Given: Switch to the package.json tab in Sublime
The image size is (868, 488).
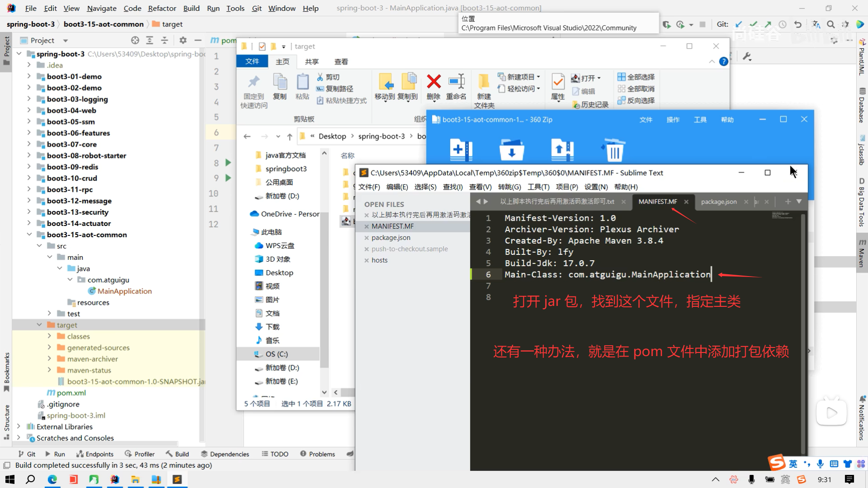Looking at the screenshot, I should 718,202.
